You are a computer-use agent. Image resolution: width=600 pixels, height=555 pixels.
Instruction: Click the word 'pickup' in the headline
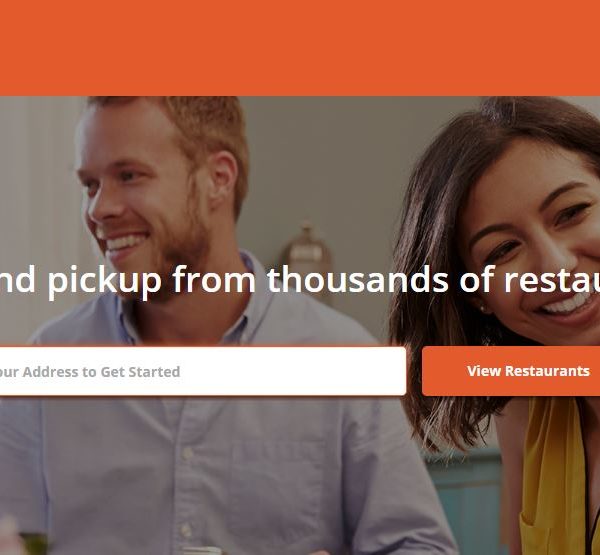(104, 282)
